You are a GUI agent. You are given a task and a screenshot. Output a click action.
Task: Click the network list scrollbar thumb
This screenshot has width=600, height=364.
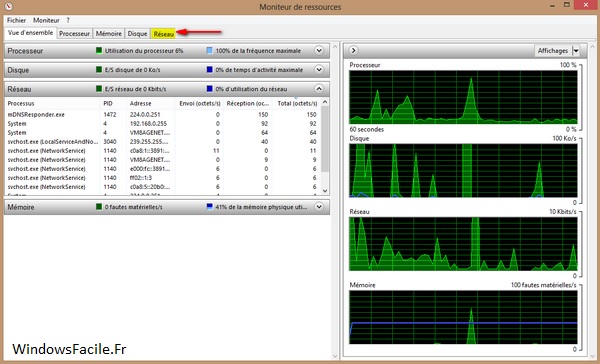pyautogui.click(x=325, y=139)
